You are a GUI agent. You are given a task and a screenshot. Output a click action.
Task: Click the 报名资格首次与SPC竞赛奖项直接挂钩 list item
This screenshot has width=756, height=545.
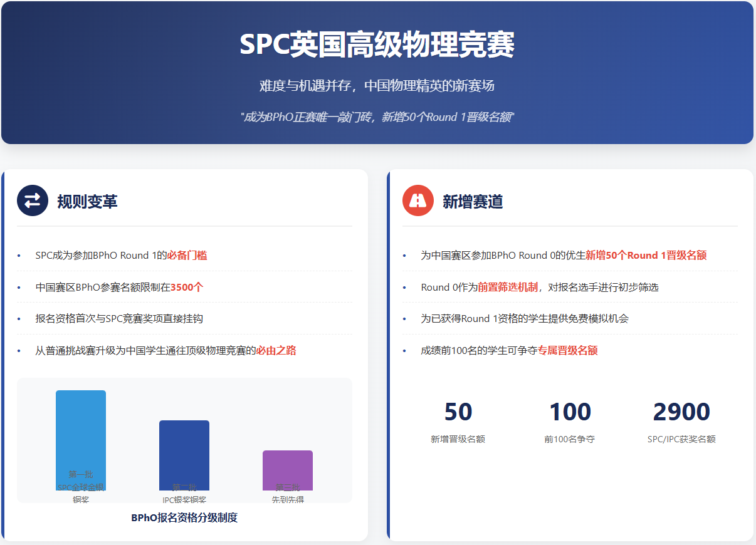119,319
